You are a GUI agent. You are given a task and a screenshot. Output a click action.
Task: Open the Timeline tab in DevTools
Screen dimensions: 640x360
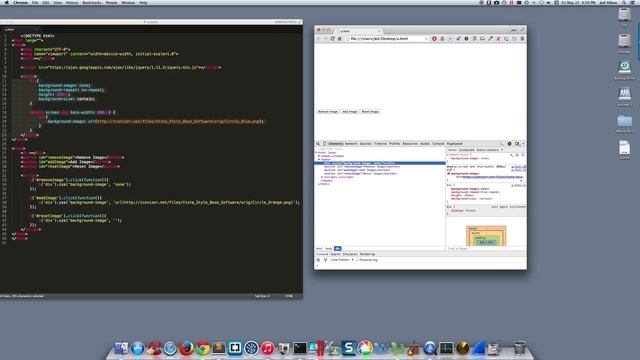[x=380, y=144]
